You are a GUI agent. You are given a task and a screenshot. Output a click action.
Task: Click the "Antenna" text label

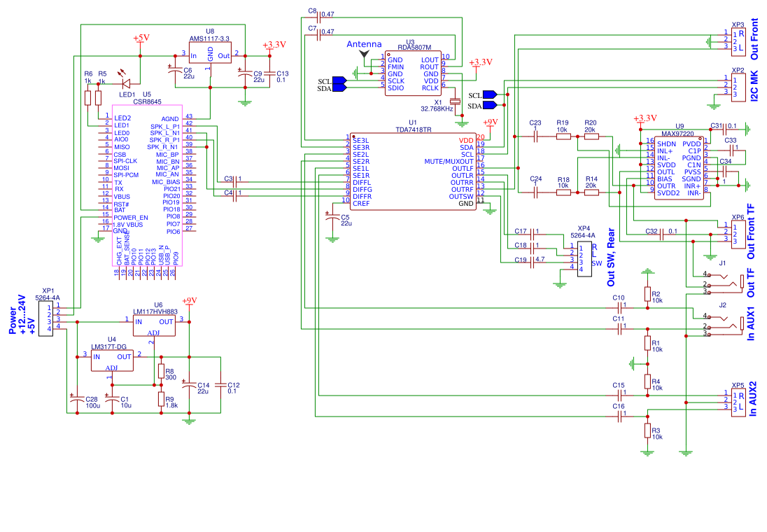(364, 44)
